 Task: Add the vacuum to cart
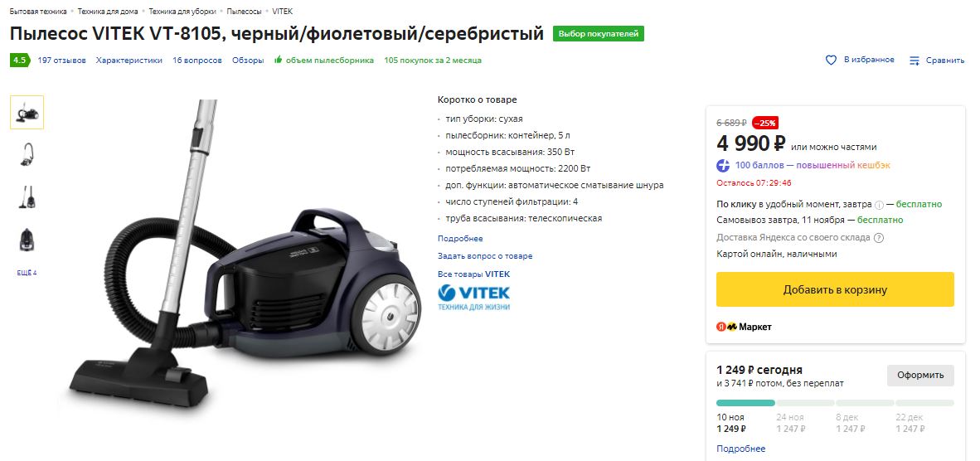(x=835, y=290)
